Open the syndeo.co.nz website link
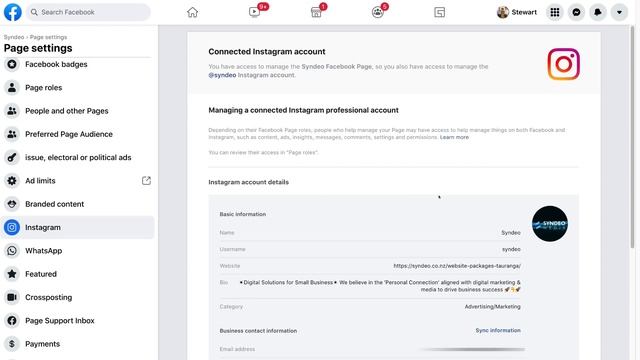The image size is (640, 360). pos(457,266)
